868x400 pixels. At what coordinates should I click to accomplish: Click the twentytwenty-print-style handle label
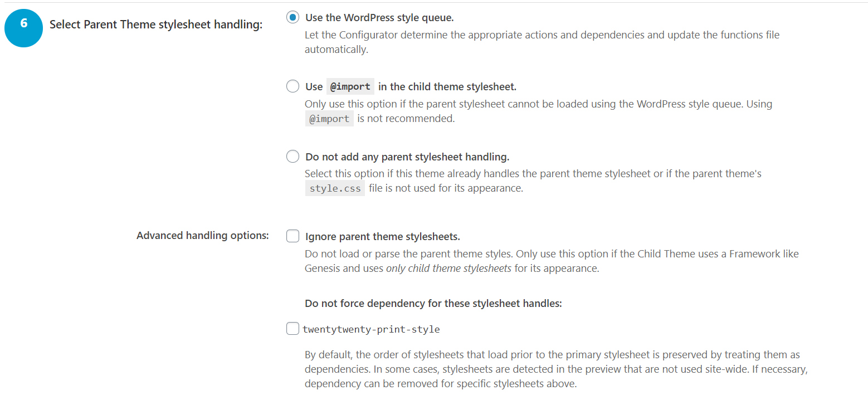(371, 329)
